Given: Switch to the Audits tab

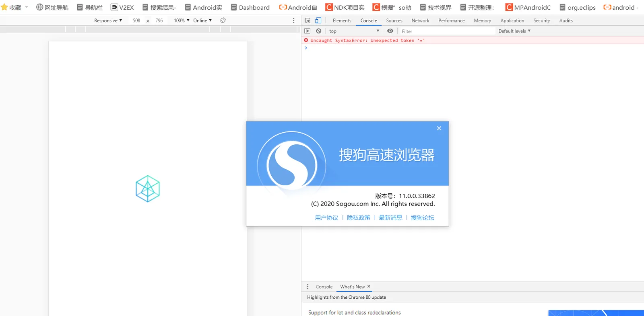Looking at the screenshot, I should 566,21.
